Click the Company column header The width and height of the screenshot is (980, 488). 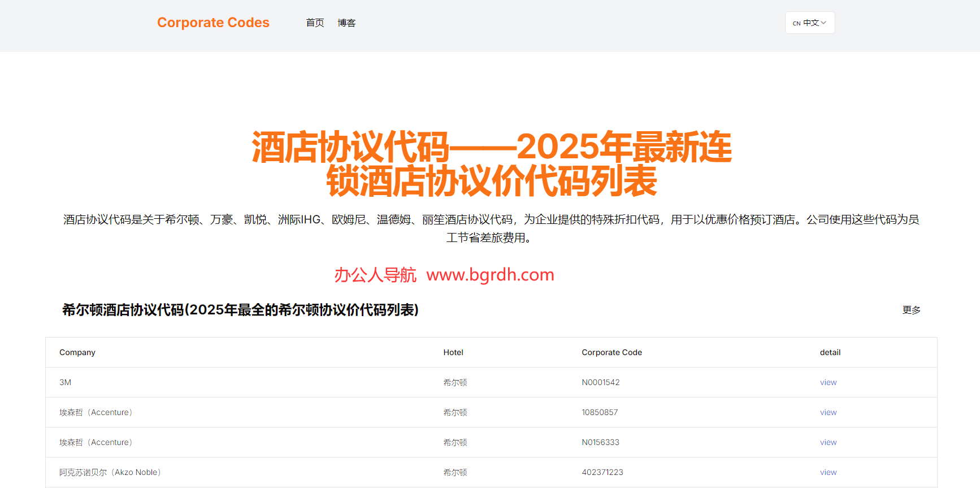(77, 352)
